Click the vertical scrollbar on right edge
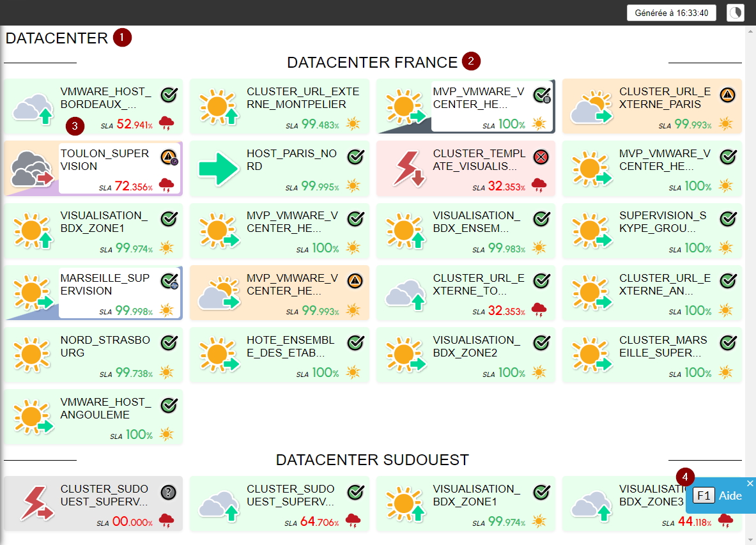The width and height of the screenshot is (756, 545). point(750,256)
